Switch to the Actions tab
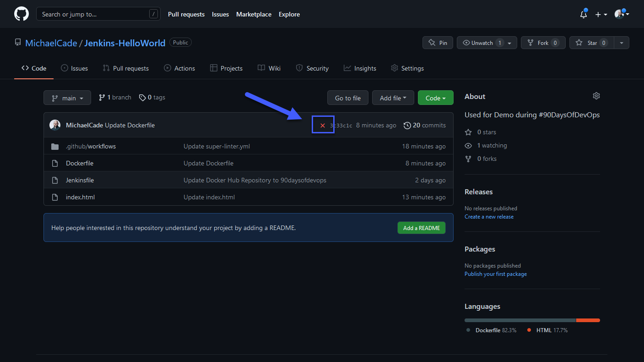 [179, 68]
